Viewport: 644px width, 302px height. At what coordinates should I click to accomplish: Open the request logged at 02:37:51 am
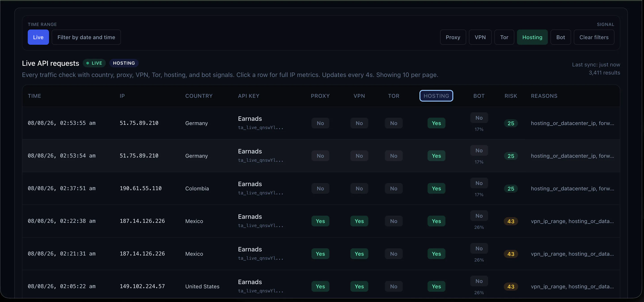pos(321,189)
